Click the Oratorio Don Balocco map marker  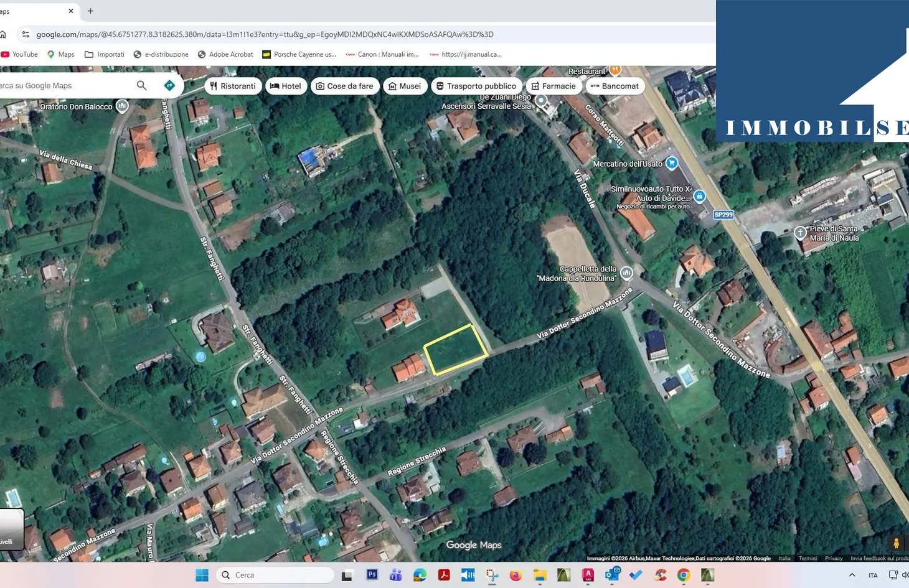coord(122,106)
